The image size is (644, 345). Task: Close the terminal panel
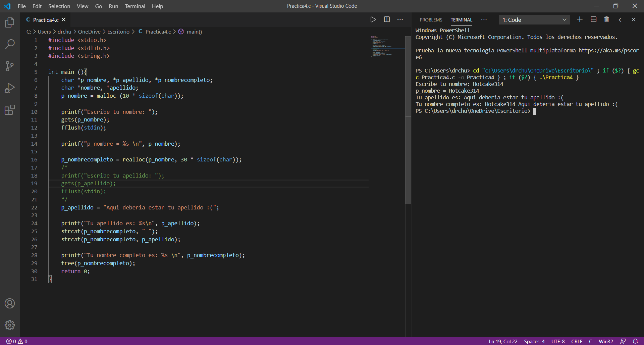point(634,19)
